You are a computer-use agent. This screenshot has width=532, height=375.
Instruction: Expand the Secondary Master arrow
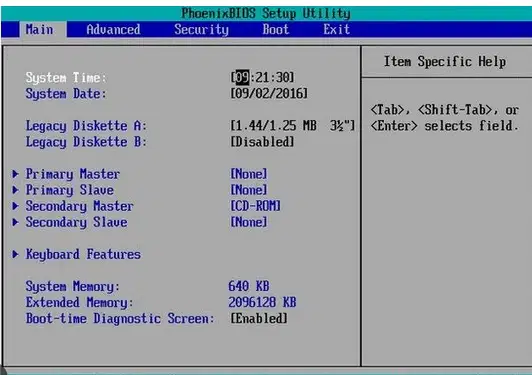click(x=15, y=206)
